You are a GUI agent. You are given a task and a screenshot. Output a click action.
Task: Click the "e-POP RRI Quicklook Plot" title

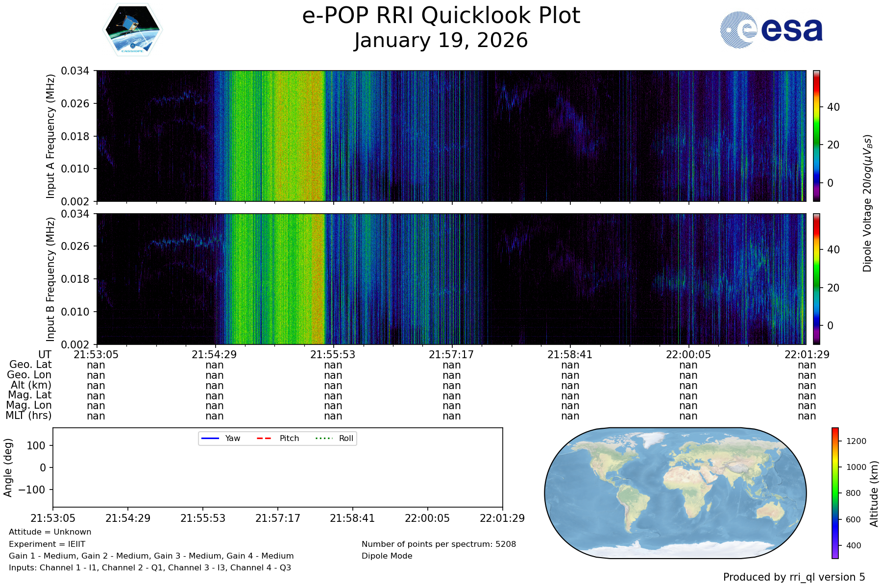click(441, 16)
